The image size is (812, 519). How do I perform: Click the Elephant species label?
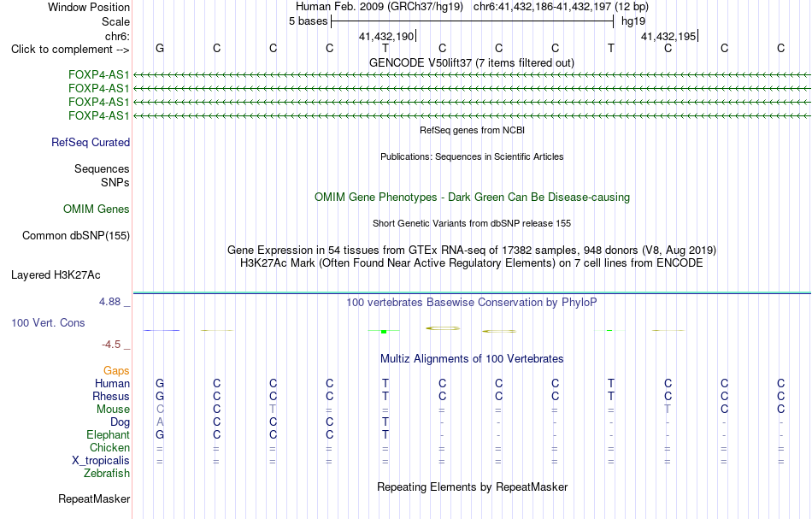[109, 434]
